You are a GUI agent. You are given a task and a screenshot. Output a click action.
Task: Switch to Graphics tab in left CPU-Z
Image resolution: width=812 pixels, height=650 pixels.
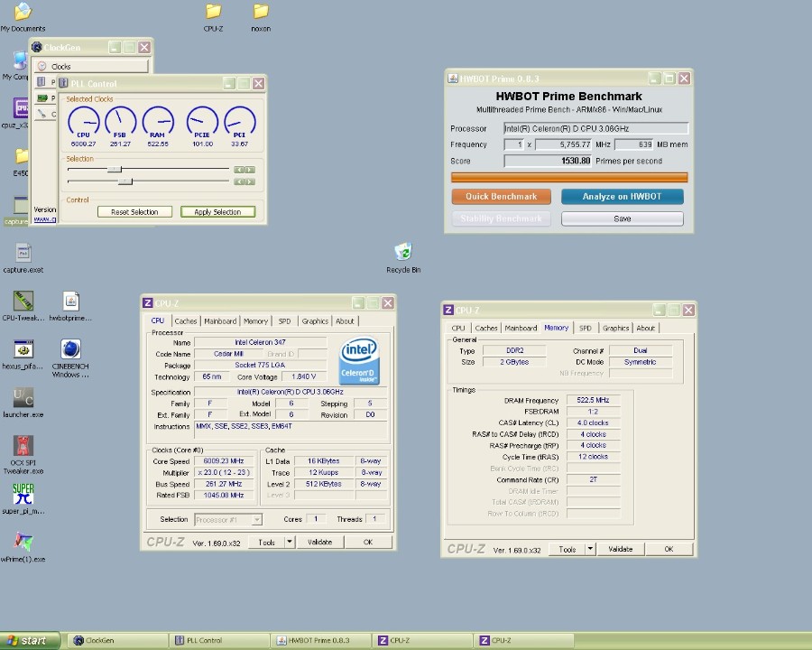point(315,321)
